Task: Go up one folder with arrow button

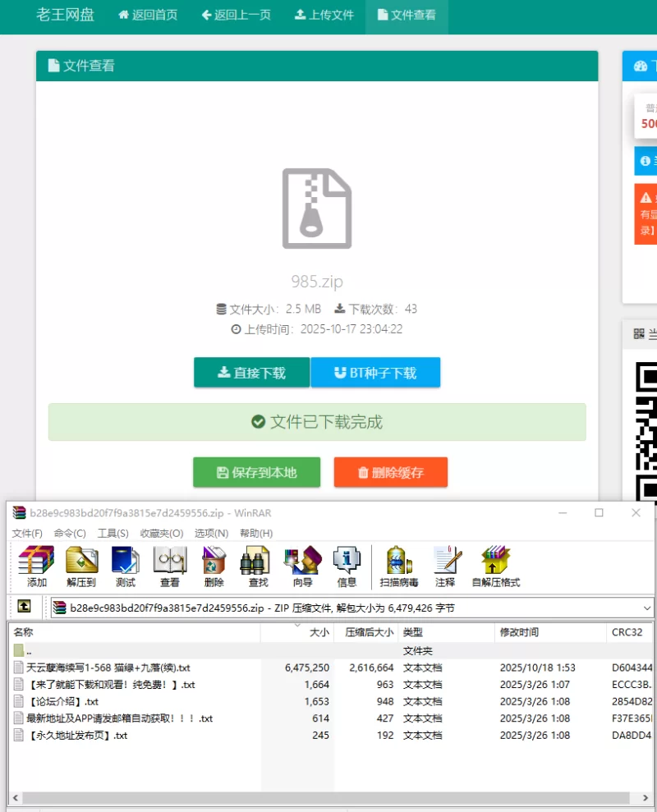Action: [x=25, y=608]
